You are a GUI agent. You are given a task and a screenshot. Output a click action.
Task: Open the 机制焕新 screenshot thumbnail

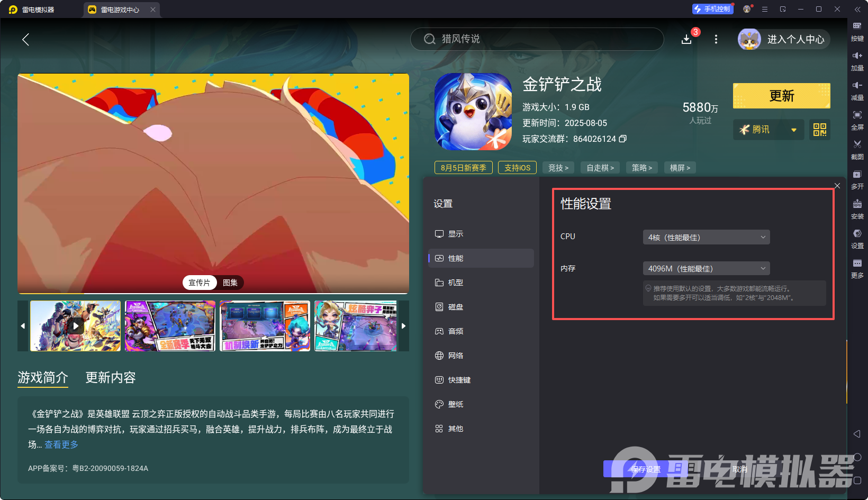tap(265, 326)
